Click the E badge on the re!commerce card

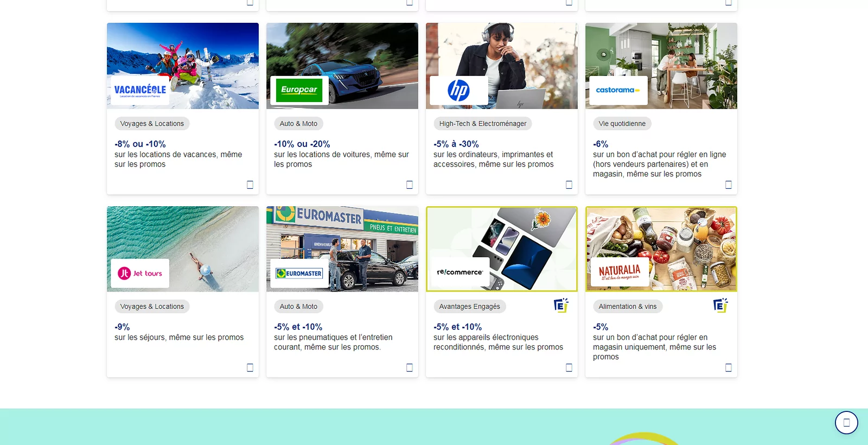[x=561, y=306]
